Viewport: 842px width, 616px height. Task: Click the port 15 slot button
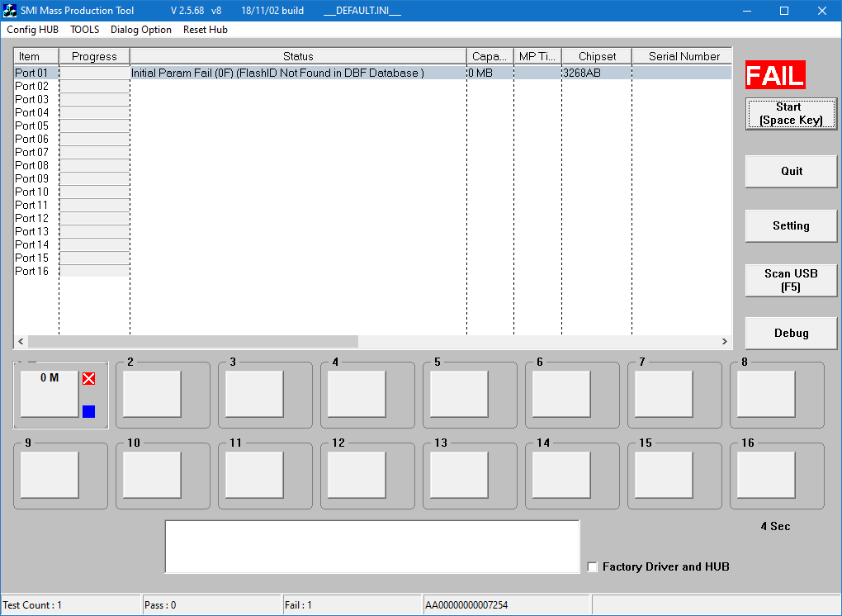click(x=664, y=475)
